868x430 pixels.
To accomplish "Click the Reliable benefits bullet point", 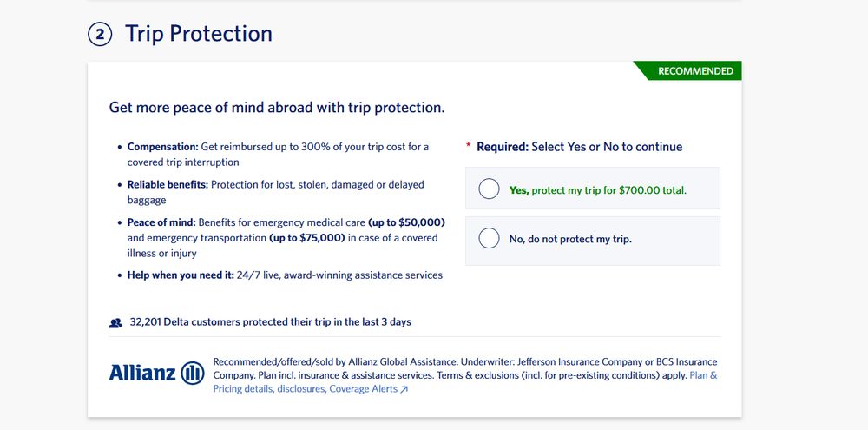I will click(276, 192).
